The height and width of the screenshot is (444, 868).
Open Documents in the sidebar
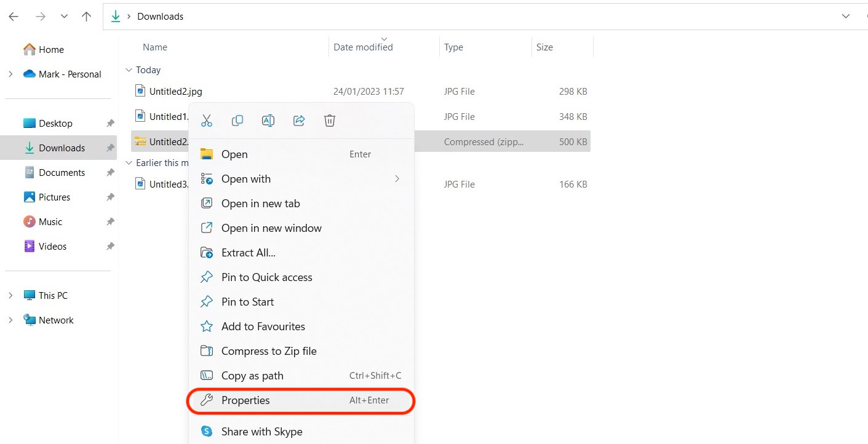click(x=62, y=173)
